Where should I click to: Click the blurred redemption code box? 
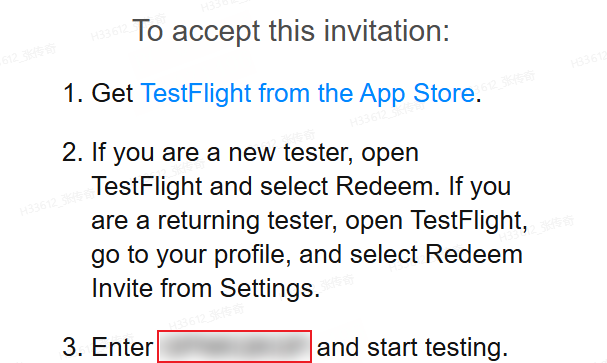click(x=234, y=347)
